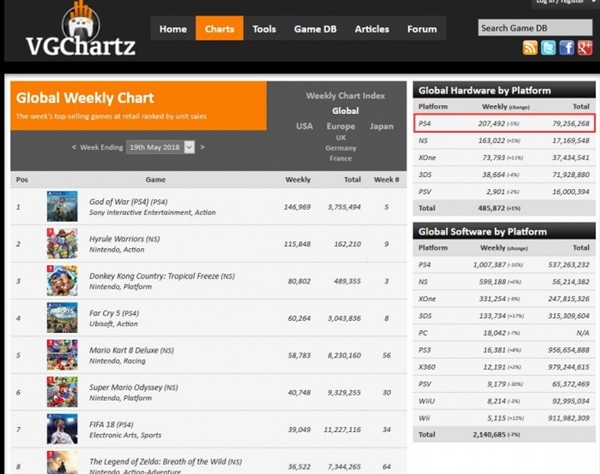
Task: Open the FIFA 18 cover thumbnail
Action: pyautogui.click(x=62, y=429)
